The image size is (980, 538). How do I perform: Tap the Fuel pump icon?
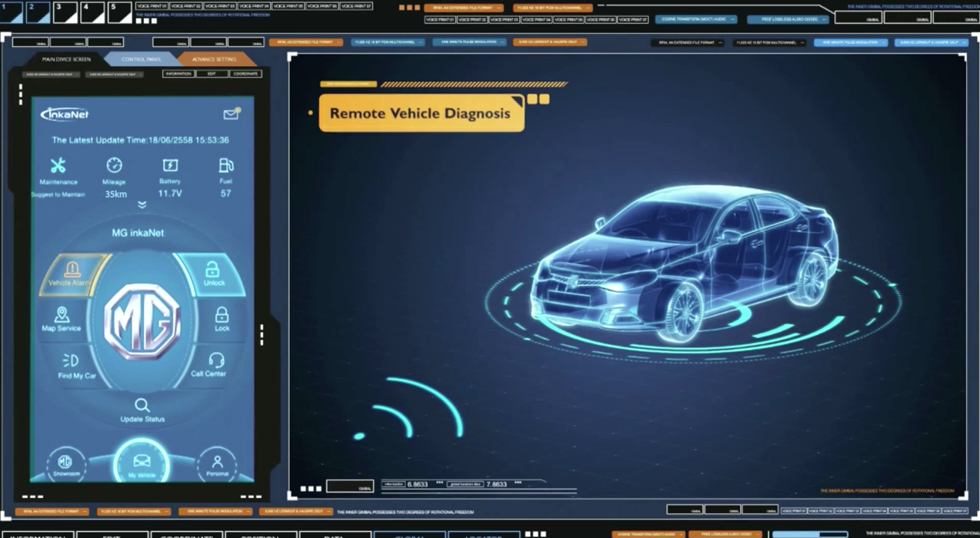[225, 165]
